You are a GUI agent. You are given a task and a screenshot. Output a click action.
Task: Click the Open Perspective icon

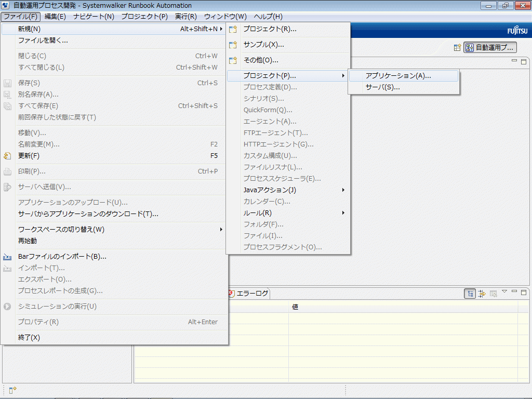point(457,48)
